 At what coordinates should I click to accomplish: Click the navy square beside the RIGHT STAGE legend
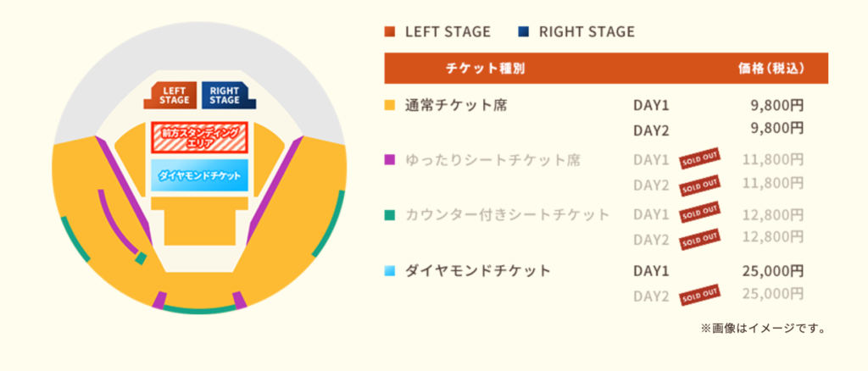click(x=523, y=33)
